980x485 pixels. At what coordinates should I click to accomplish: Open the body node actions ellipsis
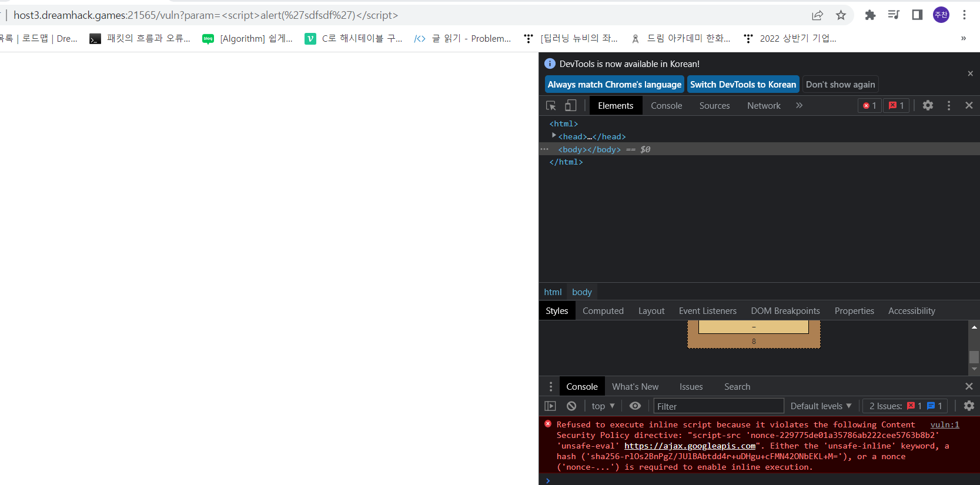pos(544,149)
